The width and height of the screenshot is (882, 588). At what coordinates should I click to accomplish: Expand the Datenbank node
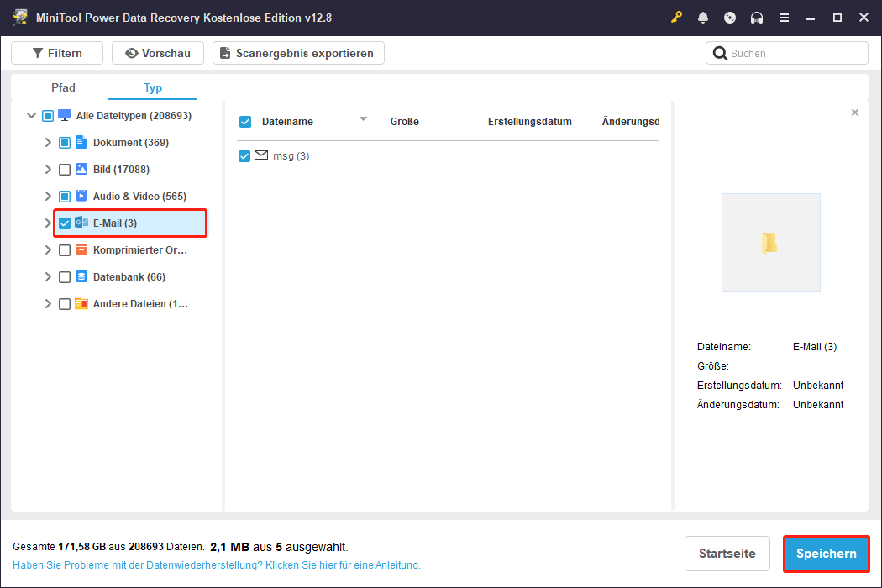48,277
